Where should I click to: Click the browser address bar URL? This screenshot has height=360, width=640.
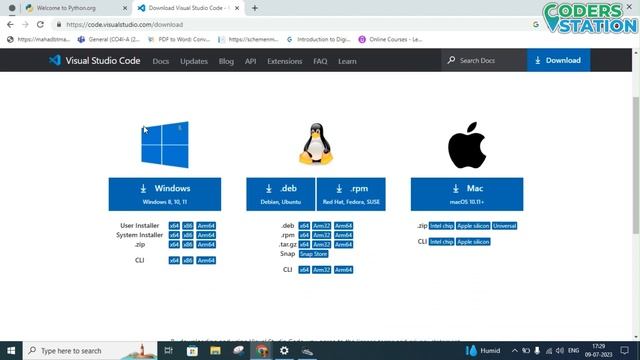[x=124, y=24]
